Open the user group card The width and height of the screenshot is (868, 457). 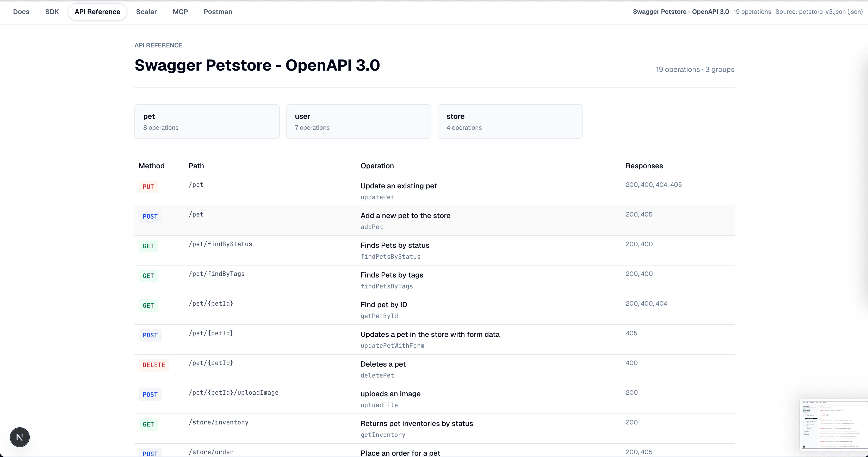358,121
